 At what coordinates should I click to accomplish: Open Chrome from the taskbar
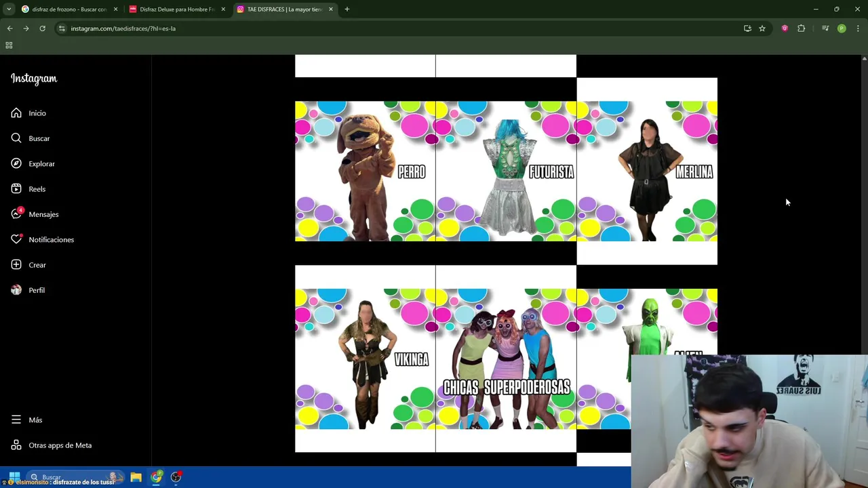click(x=157, y=477)
